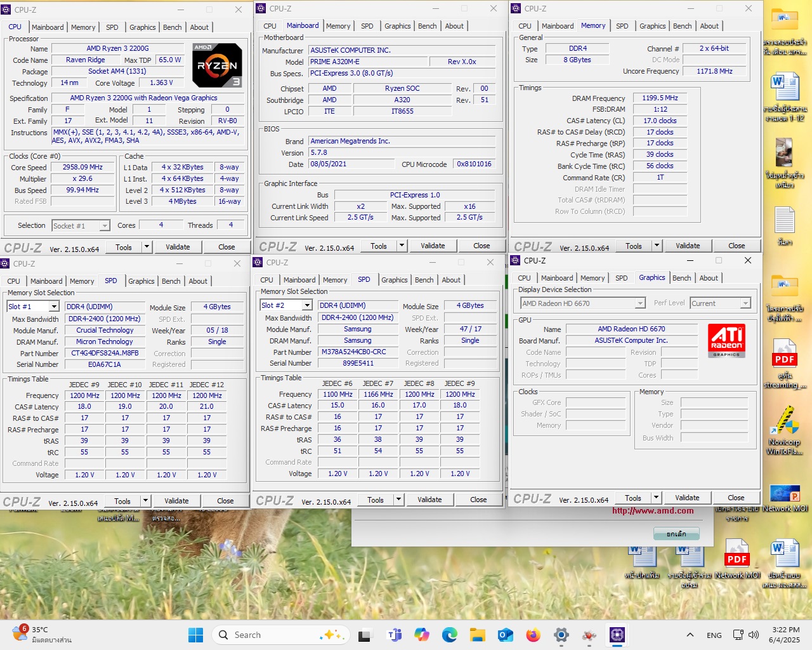812x650 pixels.
Task: Switch to Bench tab in the CPU window
Action: 173,27
